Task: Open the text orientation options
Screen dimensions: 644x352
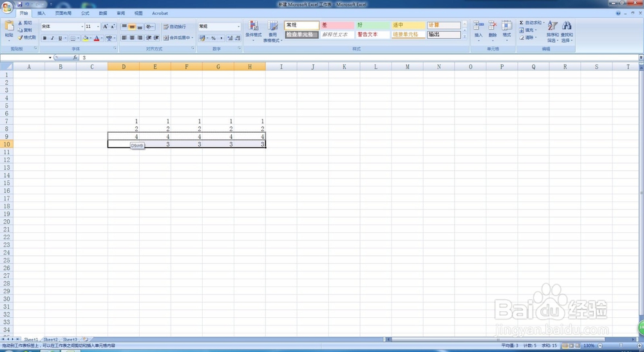Action: point(149,26)
